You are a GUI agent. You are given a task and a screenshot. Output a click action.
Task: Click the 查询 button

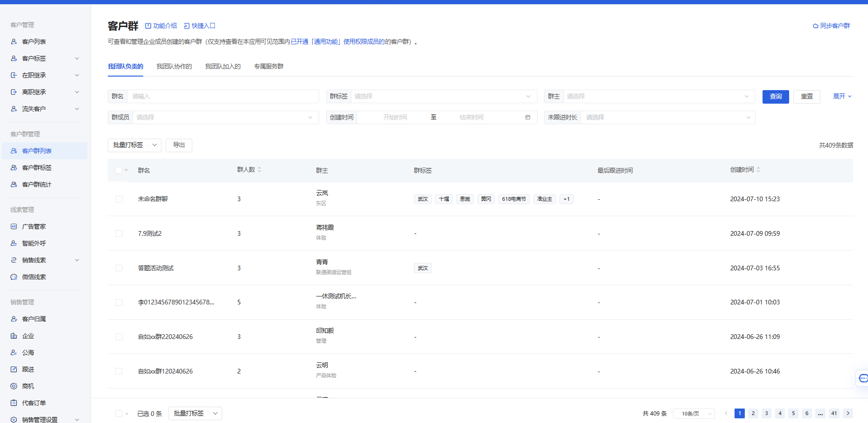click(x=776, y=97)
